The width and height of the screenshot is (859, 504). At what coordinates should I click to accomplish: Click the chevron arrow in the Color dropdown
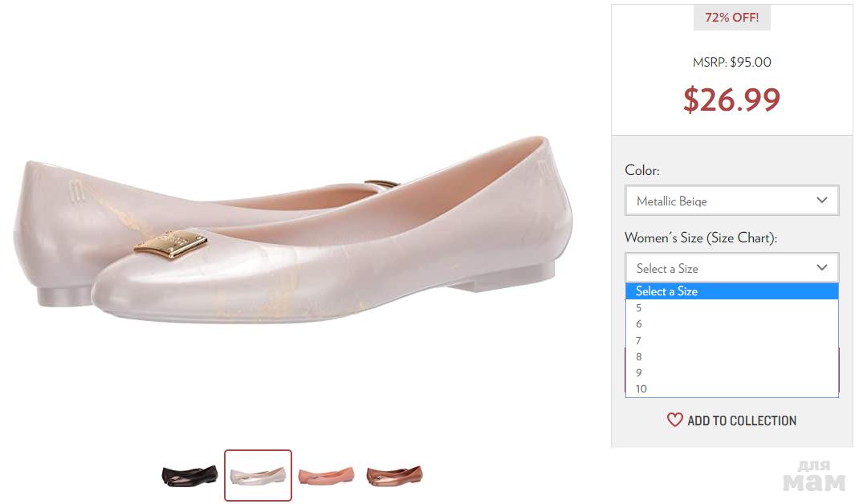point(821,201)
